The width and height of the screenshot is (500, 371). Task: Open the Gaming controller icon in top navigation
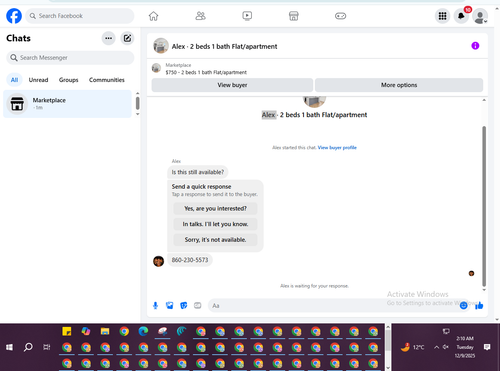[x=340, y=16]
